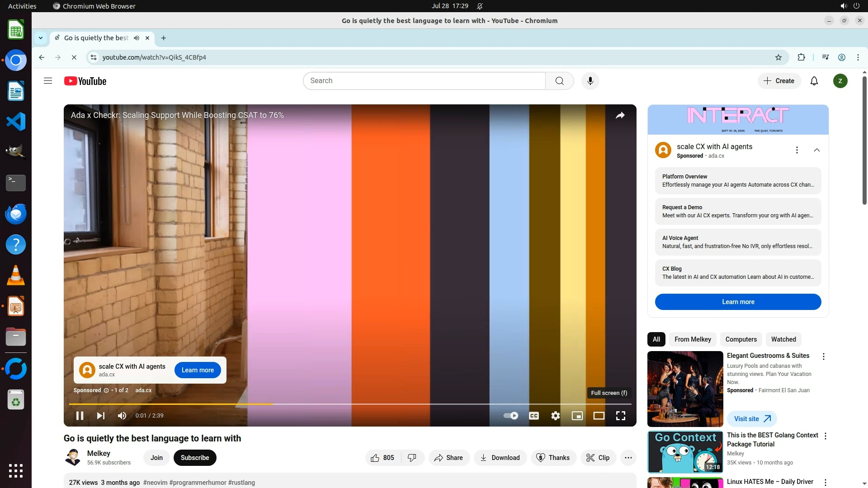Click the share arrow on the video
868x488 pixels.
pyautogui.click(x=620, y=115)
